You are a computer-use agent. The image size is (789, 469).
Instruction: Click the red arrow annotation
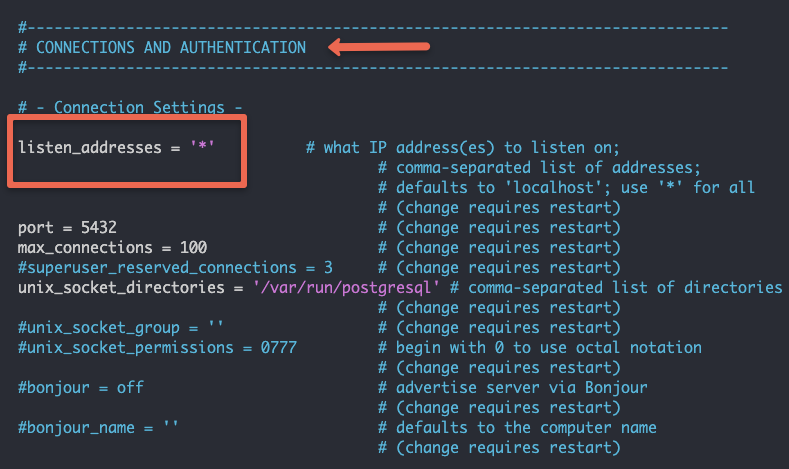click(378, 47)
